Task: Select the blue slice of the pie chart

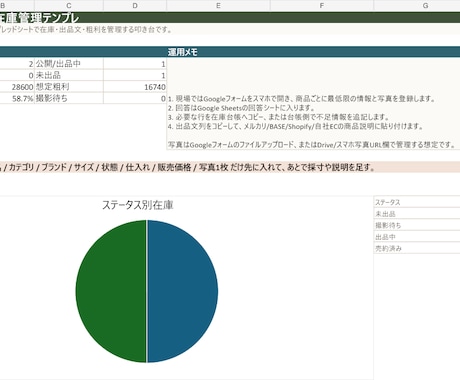Action: pos(183,291)
